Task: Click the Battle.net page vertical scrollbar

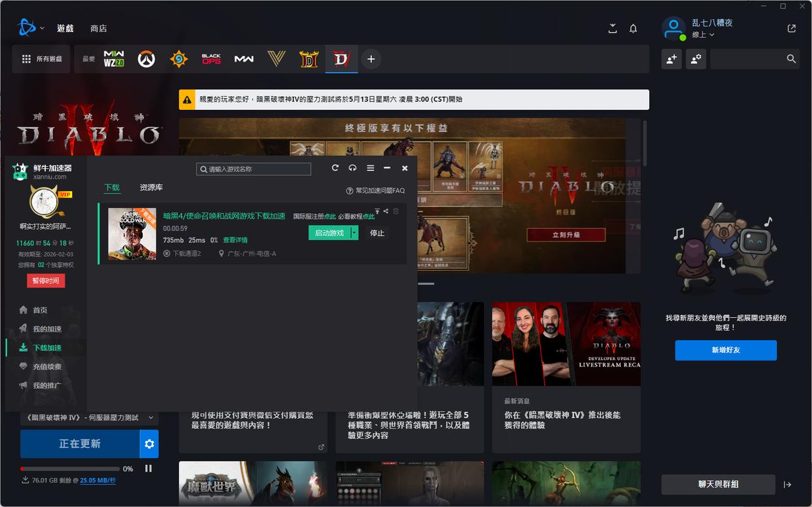Action: [645, 143]
